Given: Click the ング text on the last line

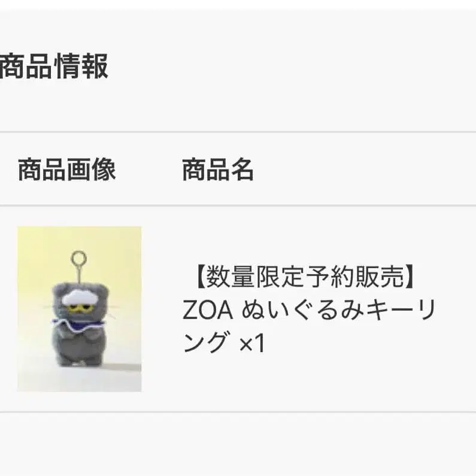Looking at the screenshot, I should pyautogui.click(x=205, y=342).
